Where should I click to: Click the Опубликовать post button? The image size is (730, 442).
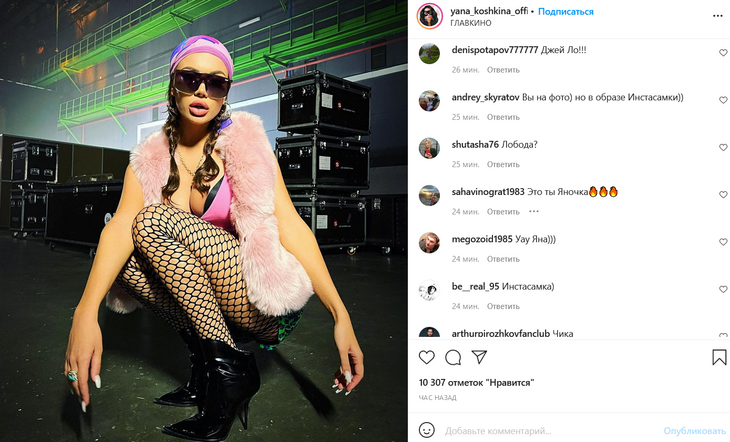click(x=695, y=431)
